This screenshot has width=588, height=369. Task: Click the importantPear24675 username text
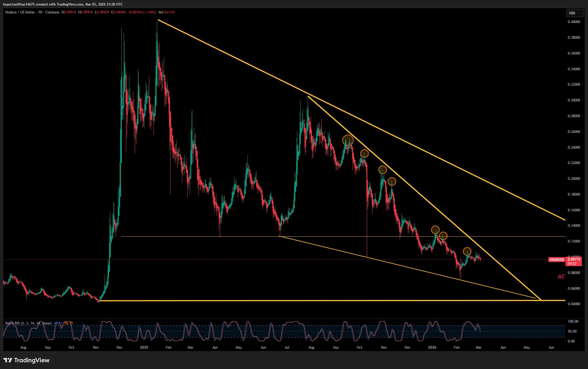19,4
